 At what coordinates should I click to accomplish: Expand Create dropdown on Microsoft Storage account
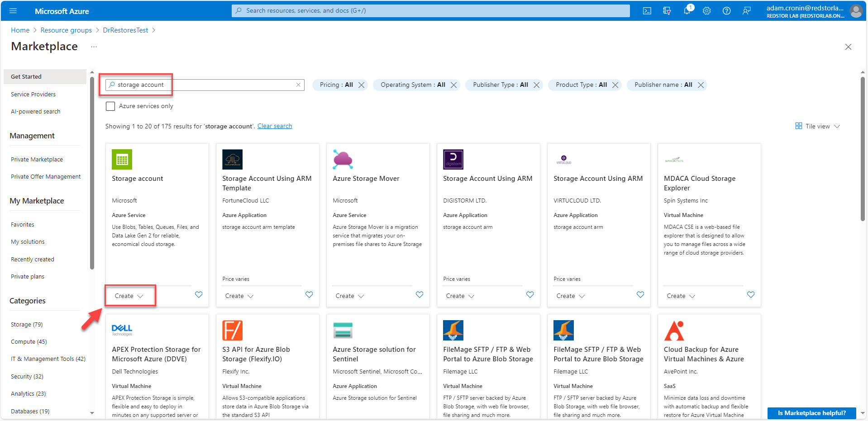click(x=129, y=296)
